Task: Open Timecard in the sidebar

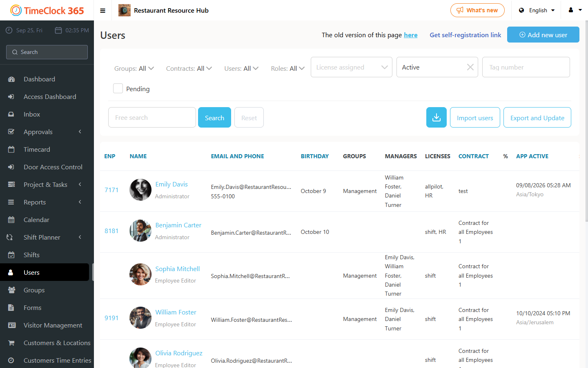Action: pos(37,149)
